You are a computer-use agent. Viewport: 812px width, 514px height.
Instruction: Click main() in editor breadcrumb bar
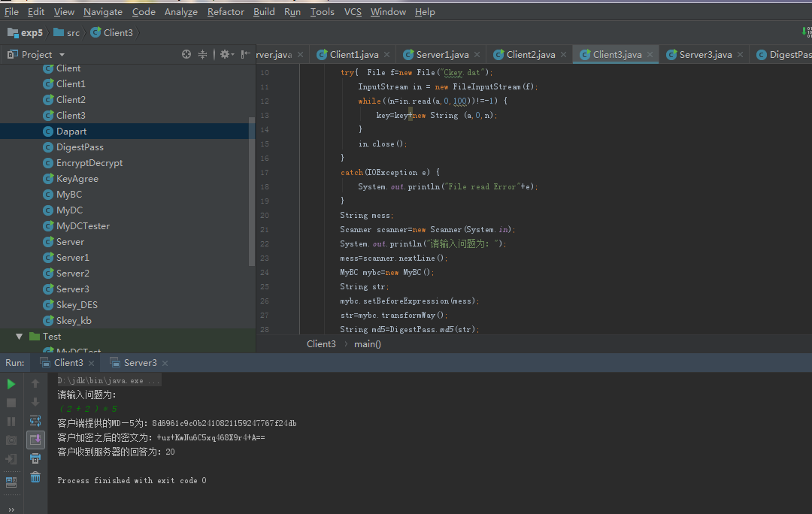(368, 344)
